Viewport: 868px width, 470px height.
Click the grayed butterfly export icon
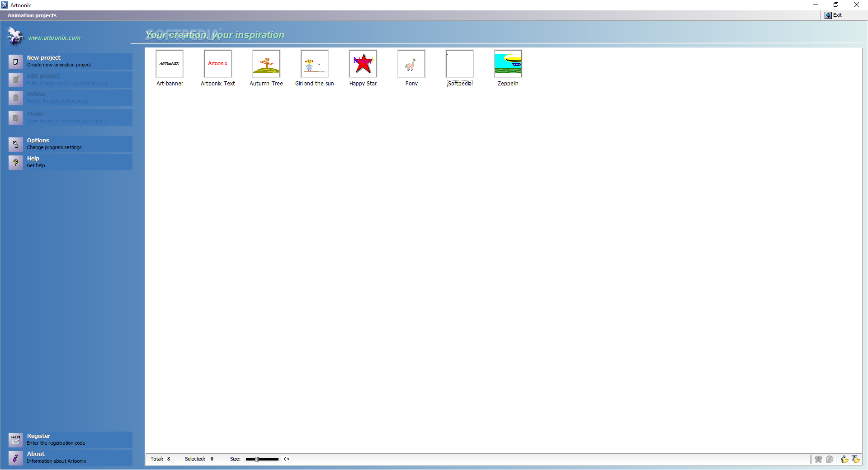(x=818, y=459)
